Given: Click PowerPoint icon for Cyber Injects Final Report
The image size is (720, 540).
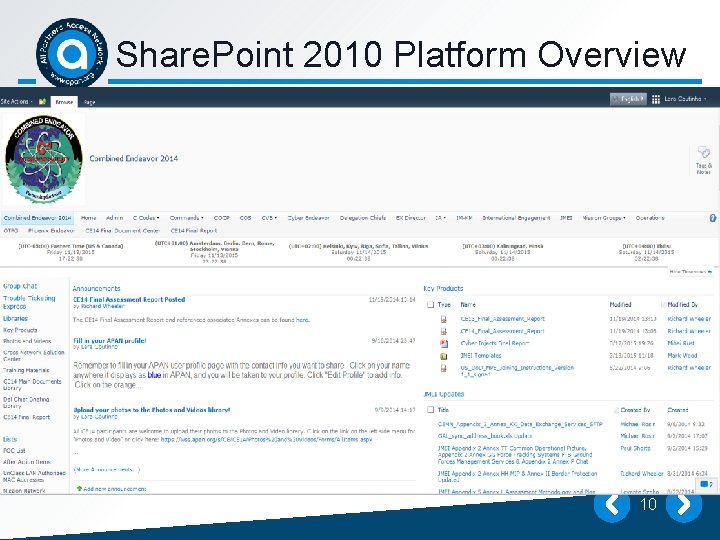Looking at the screenshot, I should pos(444,343).
